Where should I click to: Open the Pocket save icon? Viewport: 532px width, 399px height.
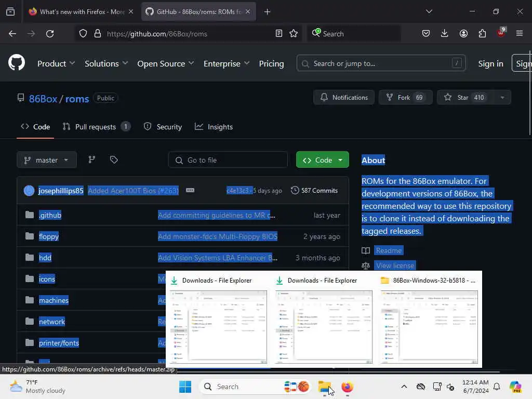(426, 34)
